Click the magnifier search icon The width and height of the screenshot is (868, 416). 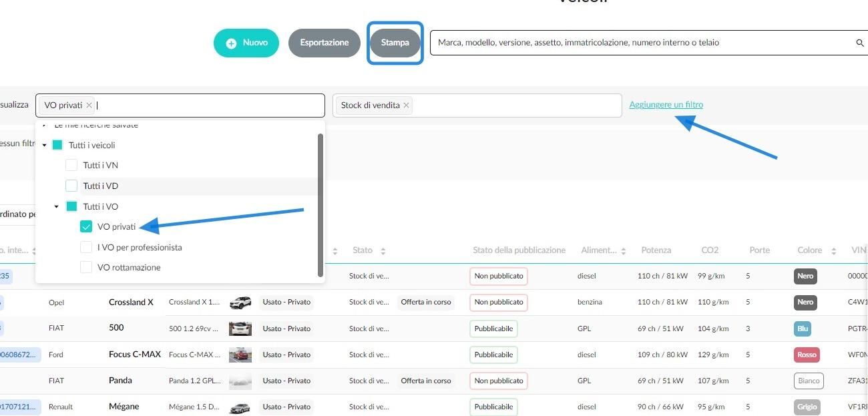859,43
